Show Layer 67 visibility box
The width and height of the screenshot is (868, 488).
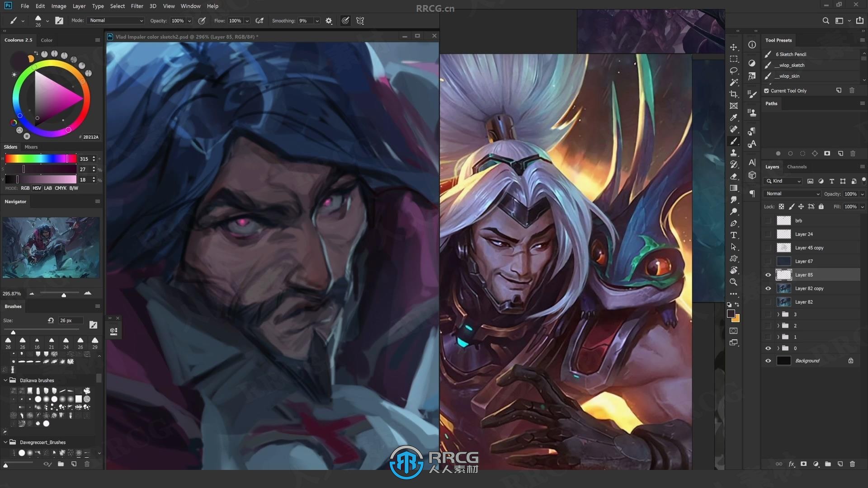coord(768,261)
